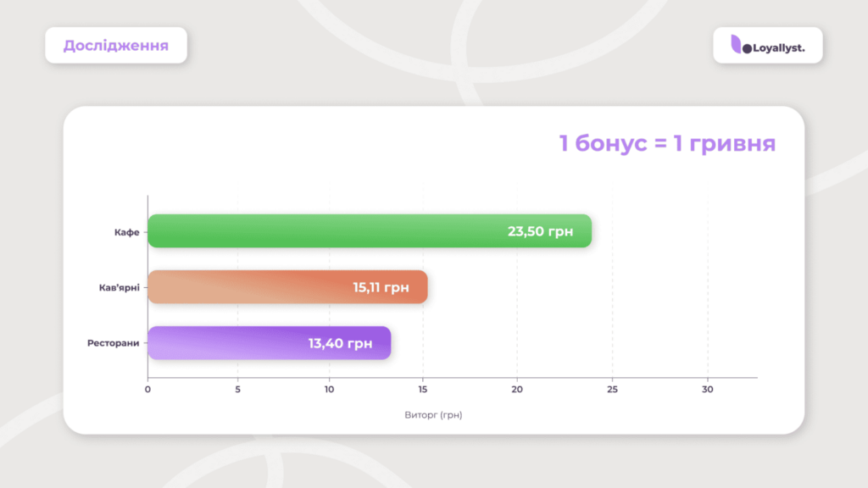Click the Loyallyst purple leaf logo icon
Screen dimensions: 868x488
735,44
